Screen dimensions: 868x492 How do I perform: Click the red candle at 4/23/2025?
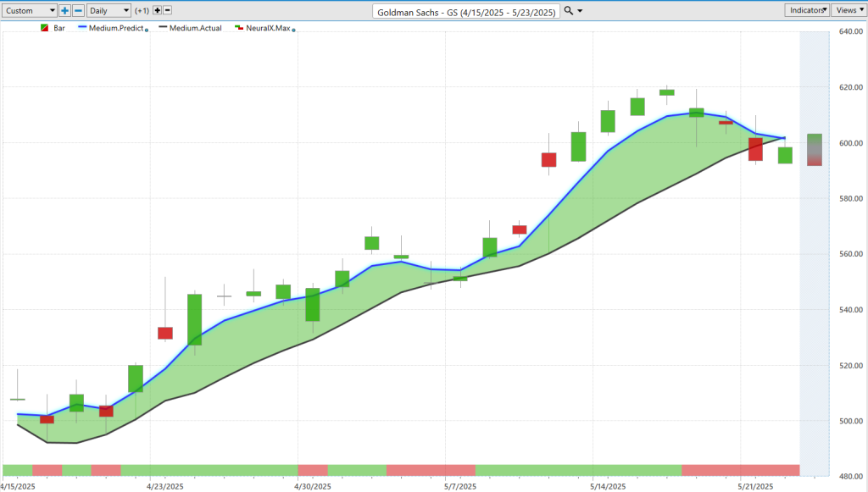pyautogui.click(x=165, y=333)
